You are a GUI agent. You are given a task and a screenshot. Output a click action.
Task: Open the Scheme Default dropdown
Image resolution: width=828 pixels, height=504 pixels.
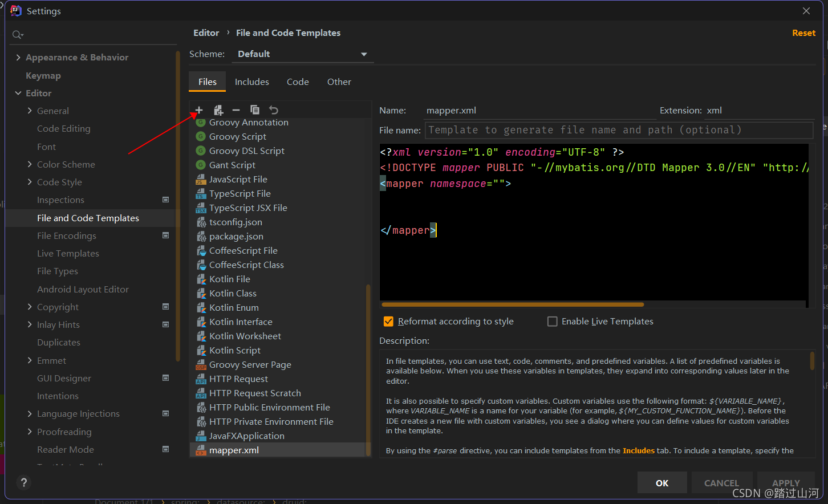(302, 54)
